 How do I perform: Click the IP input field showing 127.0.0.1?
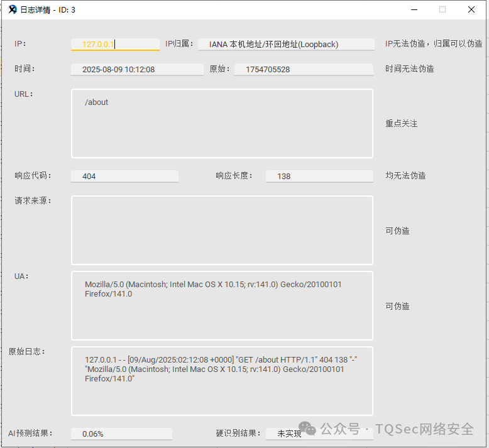pyautogui.click(x=115, y=44)
